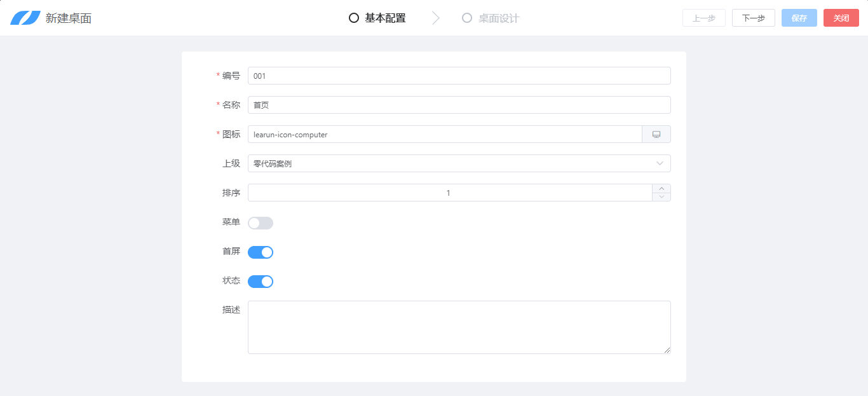
Task: Click the 保存 button
Action: (799, 18)
